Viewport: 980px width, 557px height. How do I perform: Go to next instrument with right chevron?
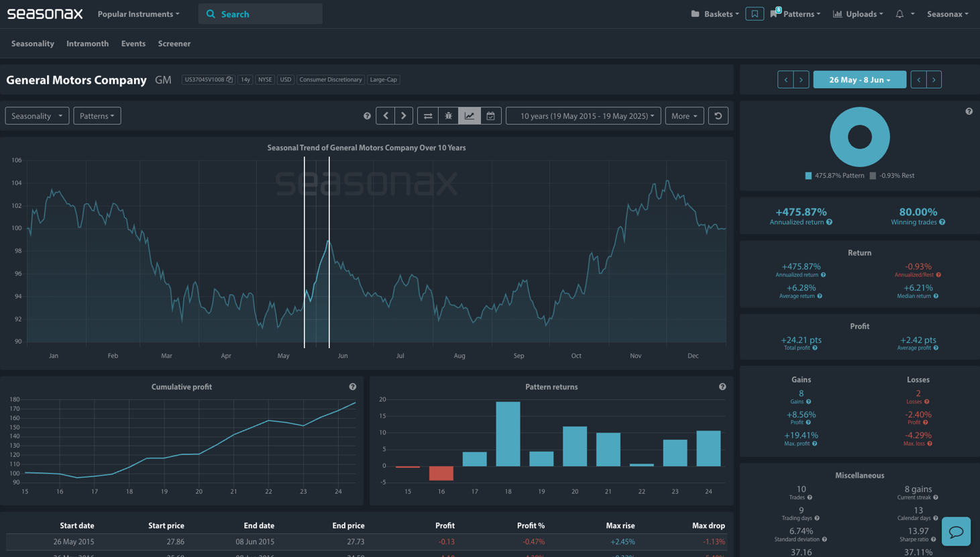point(404,116)
